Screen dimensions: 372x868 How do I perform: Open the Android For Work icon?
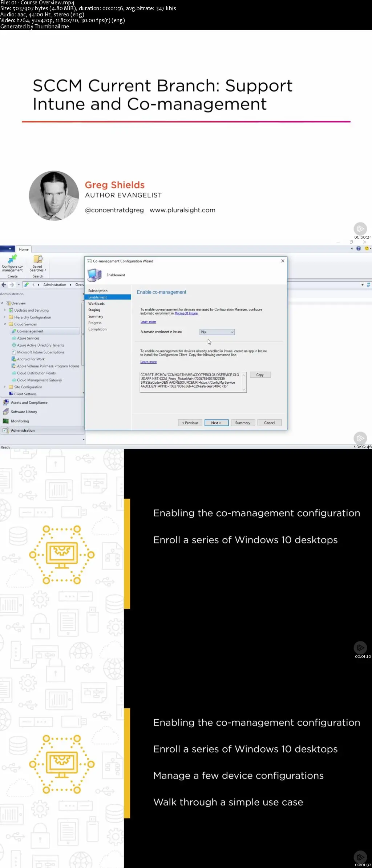click(14, 359)
